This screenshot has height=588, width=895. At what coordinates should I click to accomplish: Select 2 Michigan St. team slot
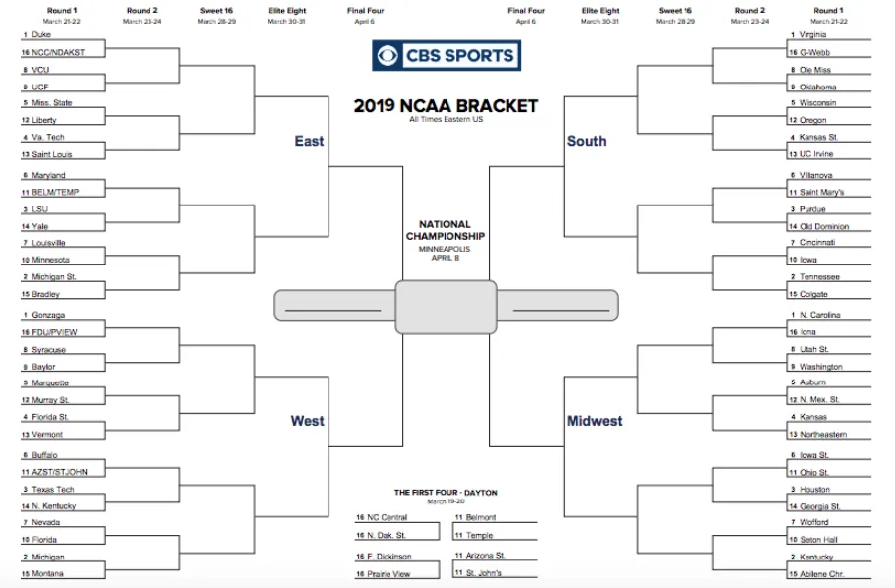63,277
